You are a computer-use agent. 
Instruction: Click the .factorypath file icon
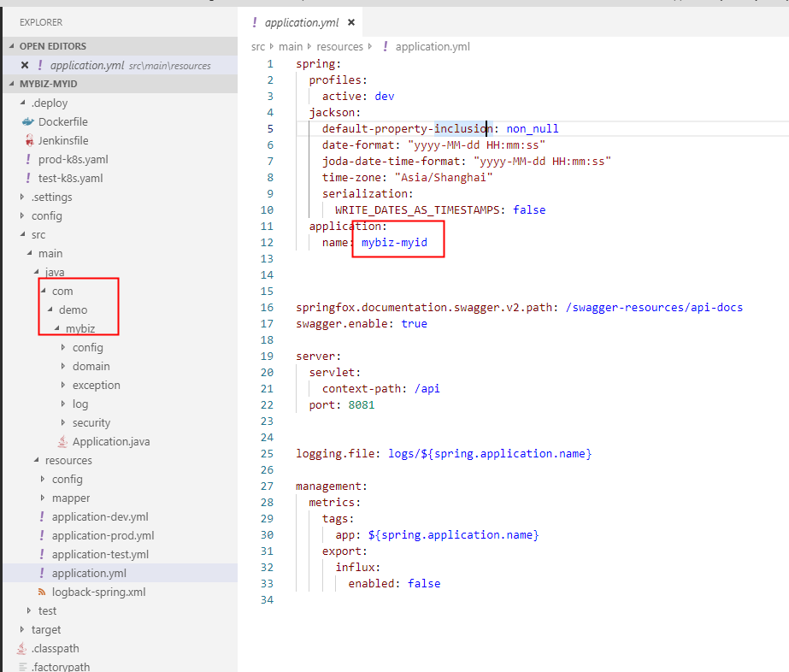(22, 667)
